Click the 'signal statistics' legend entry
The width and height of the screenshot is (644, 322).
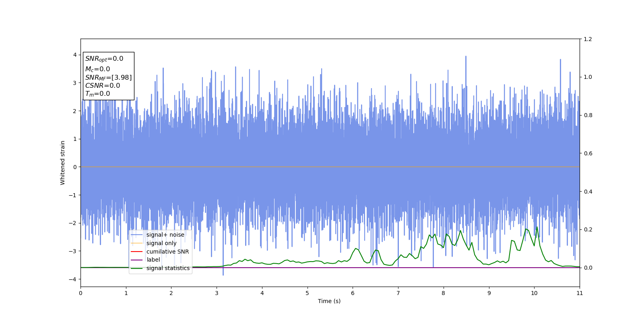pos(168,268)
